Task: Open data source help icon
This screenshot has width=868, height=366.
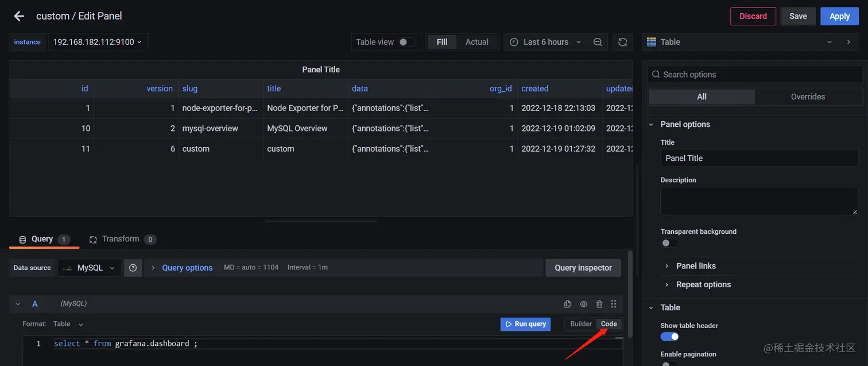Action: pyautogui.click(x=133, y=268)
